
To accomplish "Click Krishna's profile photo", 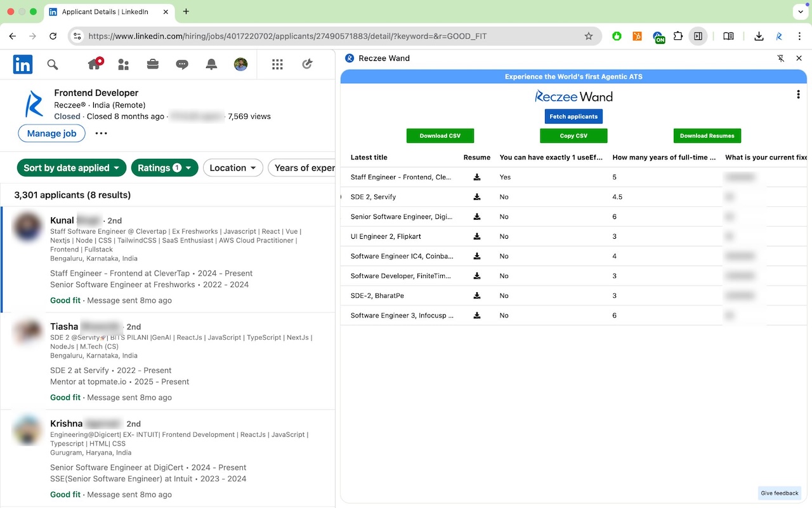I will pyautogui.click(x=28, y=431).
